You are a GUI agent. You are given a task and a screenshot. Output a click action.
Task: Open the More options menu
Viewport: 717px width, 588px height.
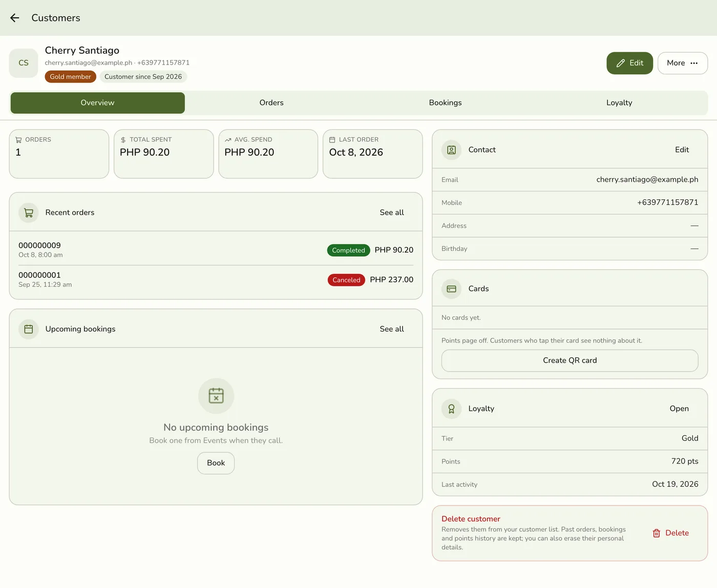[683, 63]
